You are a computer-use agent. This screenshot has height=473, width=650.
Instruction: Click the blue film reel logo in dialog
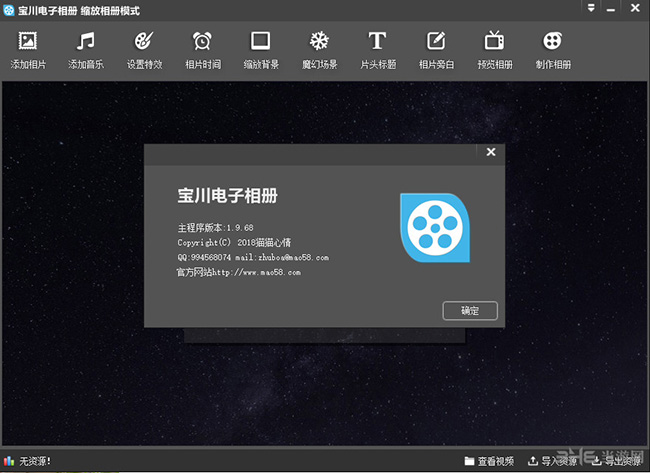tap(435, 228)
